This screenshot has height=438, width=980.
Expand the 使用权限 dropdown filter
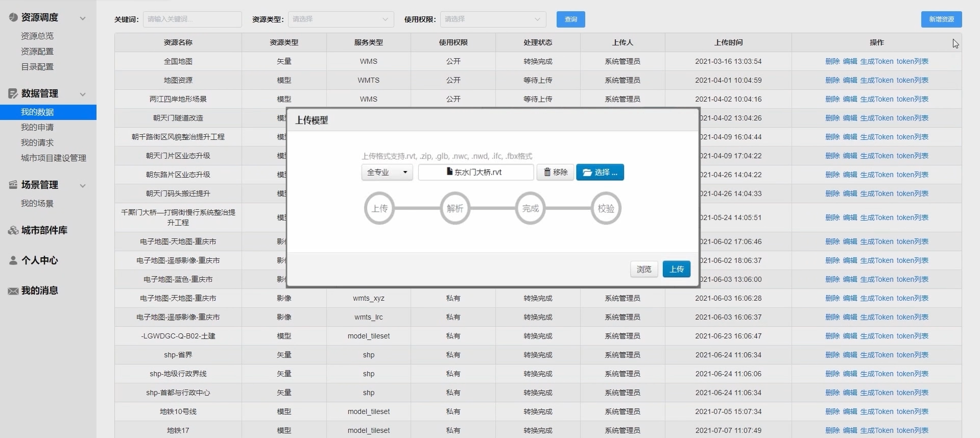coord(493,19)
